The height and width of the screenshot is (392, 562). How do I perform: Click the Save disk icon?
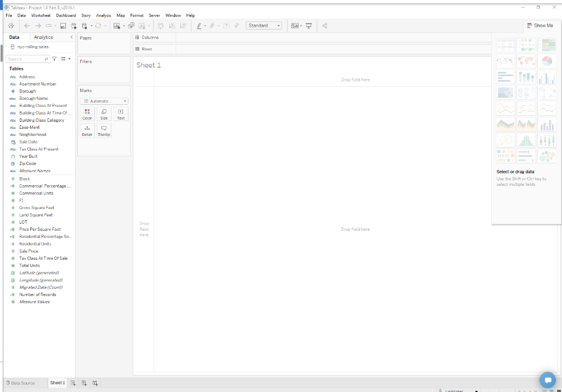pyautogui.click(x=63, y=26)
